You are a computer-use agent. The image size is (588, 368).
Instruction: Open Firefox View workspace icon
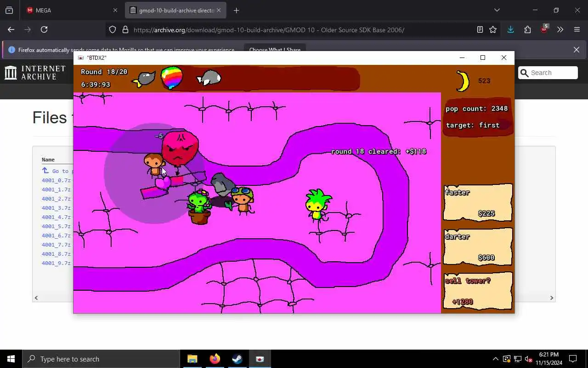(x=9, y=10)
